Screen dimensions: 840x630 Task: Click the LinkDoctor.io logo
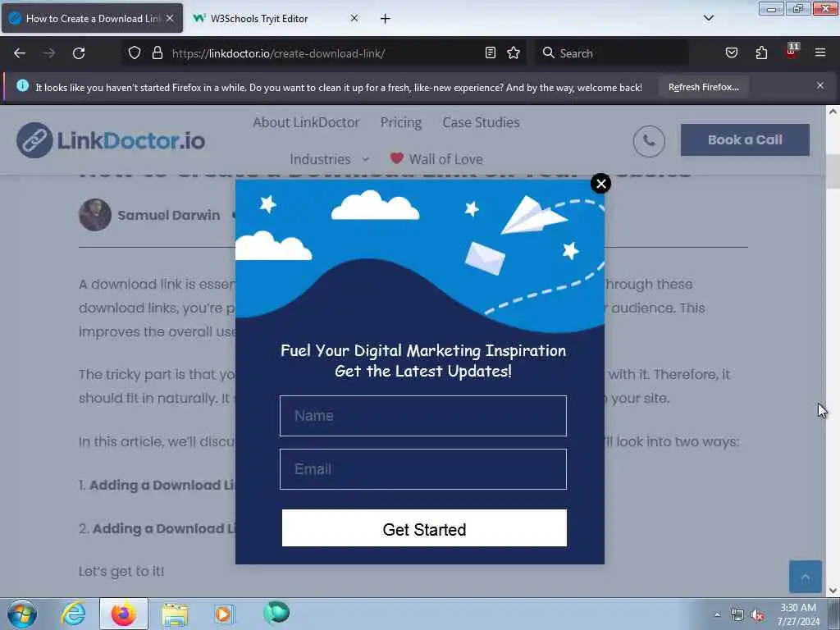(x=111, y=140)
